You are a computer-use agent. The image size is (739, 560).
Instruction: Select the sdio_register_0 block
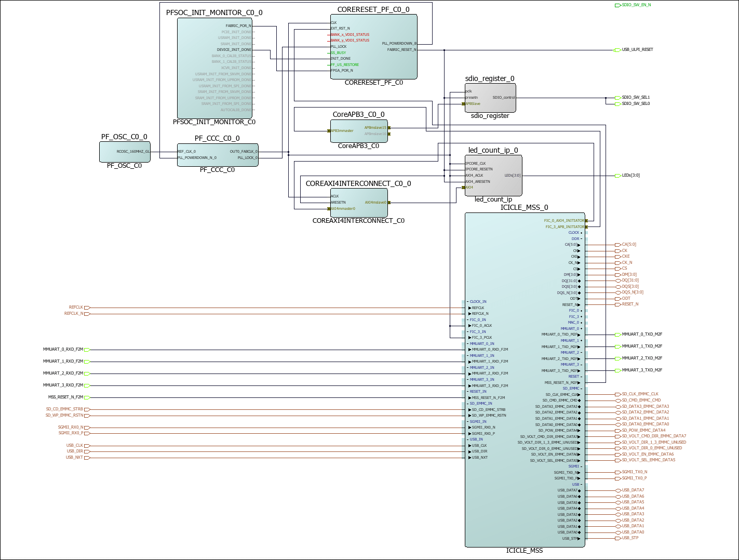click(490, 98)
